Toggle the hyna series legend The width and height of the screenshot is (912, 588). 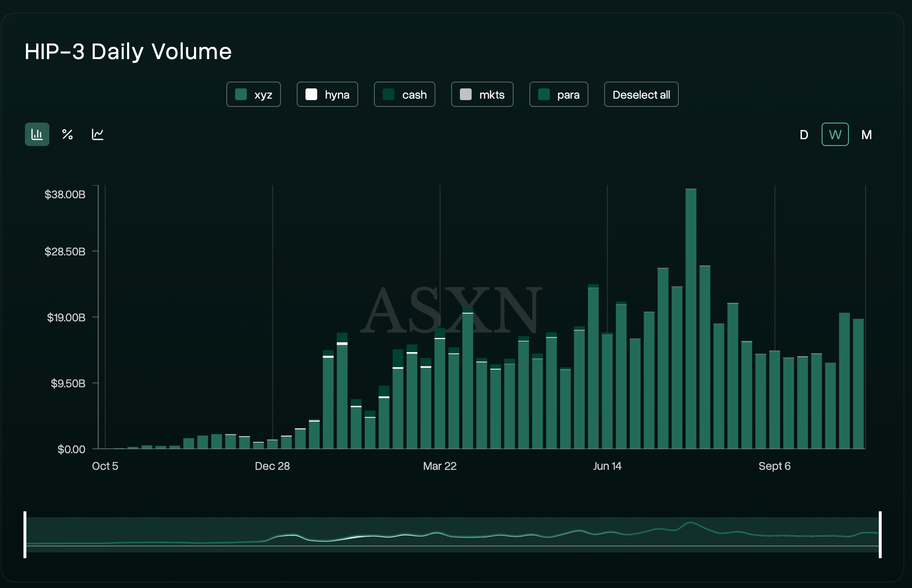(x=327, y=94)
